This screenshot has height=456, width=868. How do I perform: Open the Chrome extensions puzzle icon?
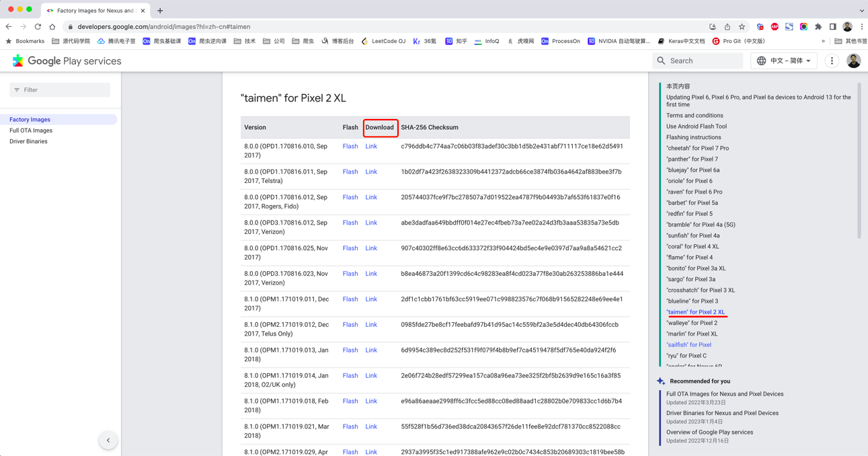click(x=818, y=27)
